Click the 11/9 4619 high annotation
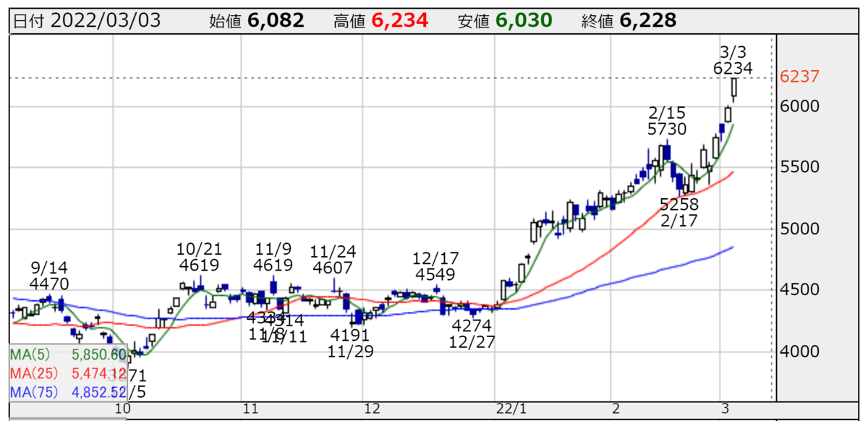 (x=273, y=257)
